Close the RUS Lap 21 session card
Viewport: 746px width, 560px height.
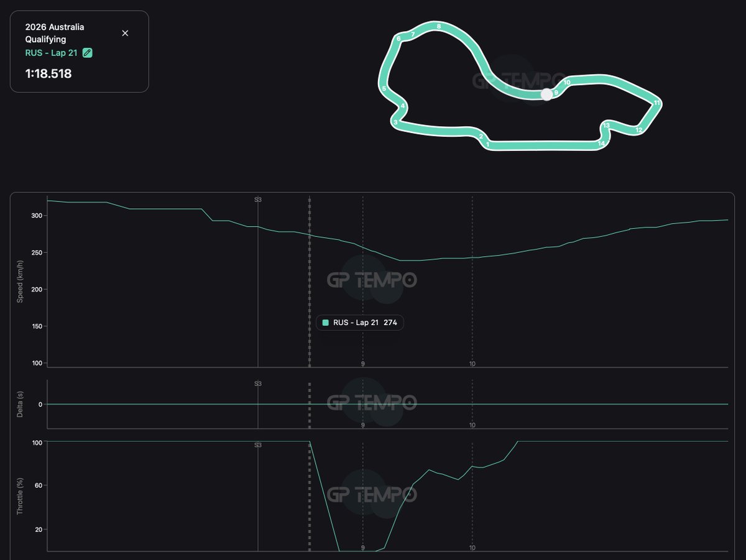[125, 33]
